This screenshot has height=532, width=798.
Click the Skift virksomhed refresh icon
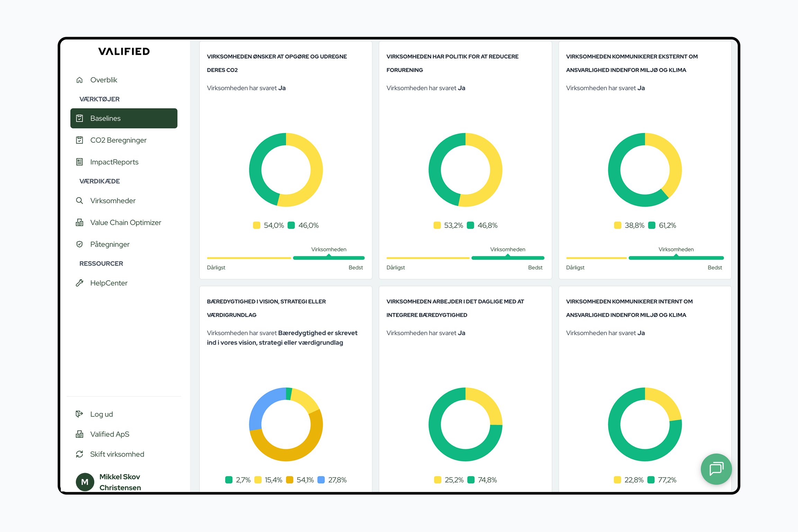coord(79,454)
